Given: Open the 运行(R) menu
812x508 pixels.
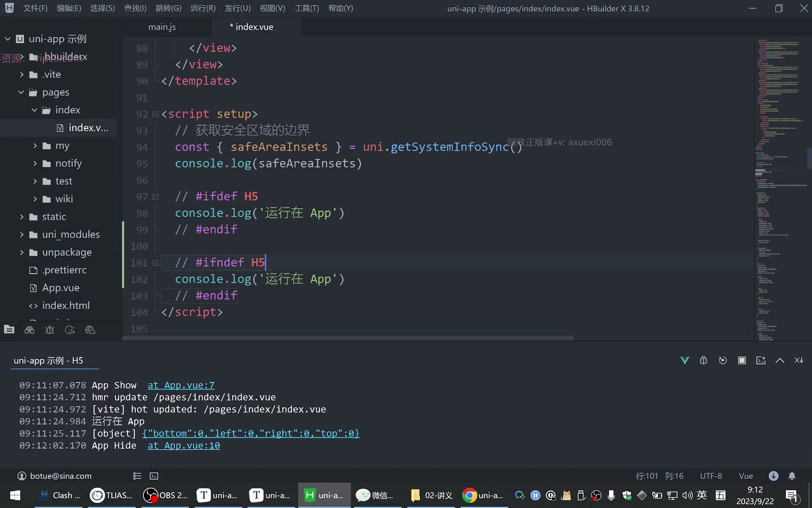Looking at the screenshot, I should point(203,8).
